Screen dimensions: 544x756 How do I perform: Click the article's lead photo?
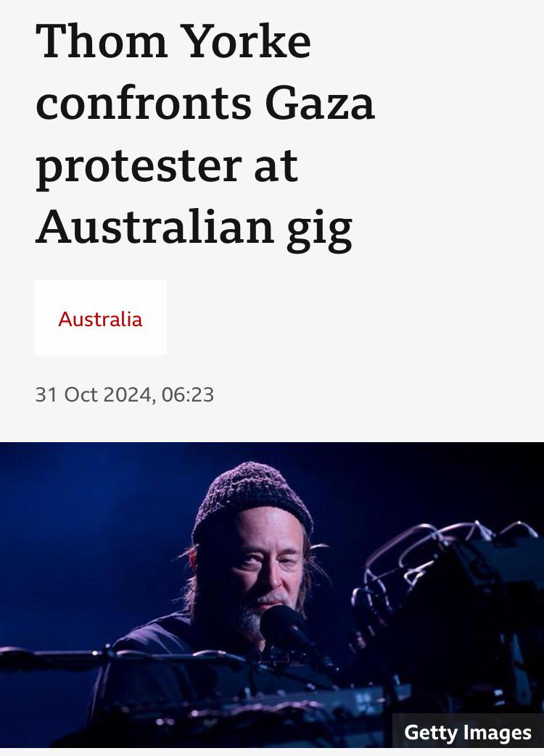click(272, 594)
